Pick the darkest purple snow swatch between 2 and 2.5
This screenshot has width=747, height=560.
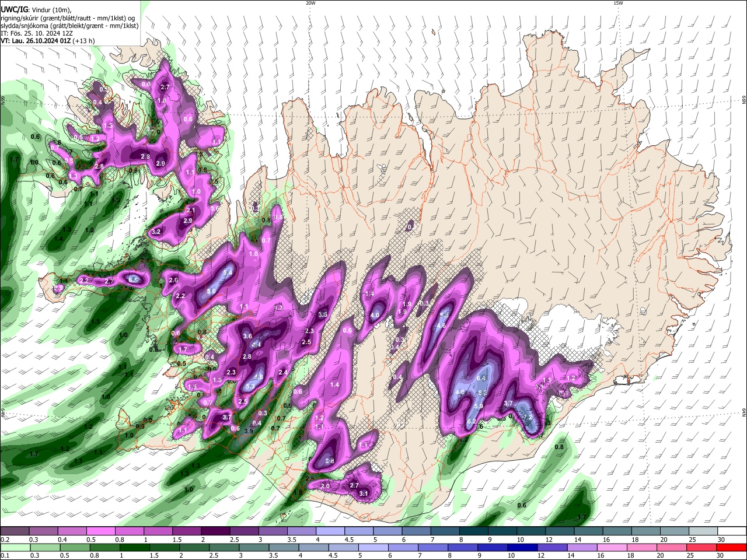(x=215, y=531)
